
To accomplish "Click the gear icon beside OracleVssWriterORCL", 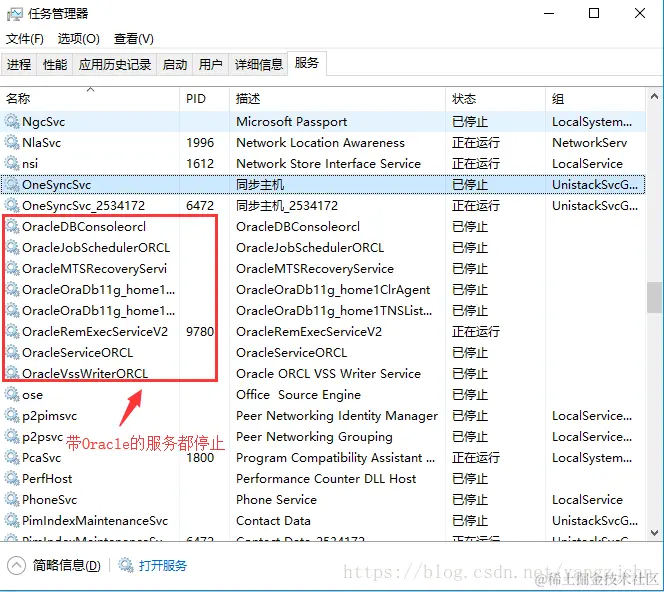I will pyautogui.click(x=12, y=373).
